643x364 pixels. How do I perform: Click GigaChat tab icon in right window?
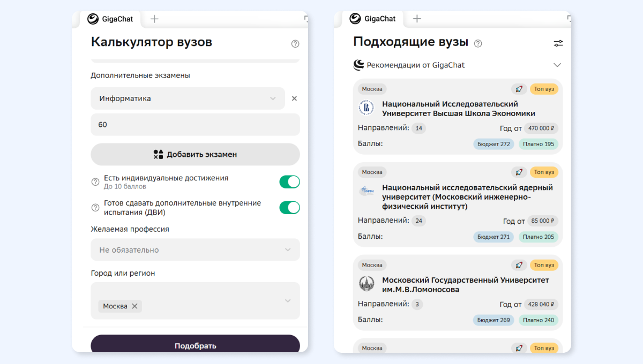(x=355, y=19)
